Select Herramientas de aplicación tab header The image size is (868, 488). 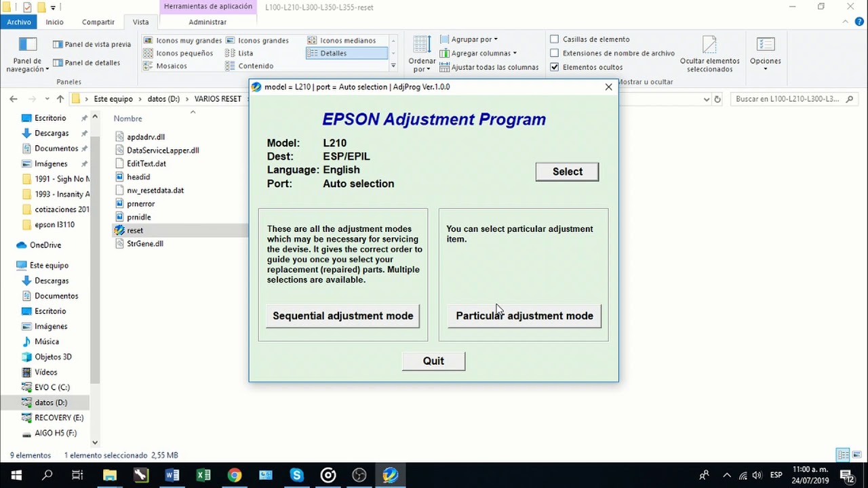(x=208, y=7)
